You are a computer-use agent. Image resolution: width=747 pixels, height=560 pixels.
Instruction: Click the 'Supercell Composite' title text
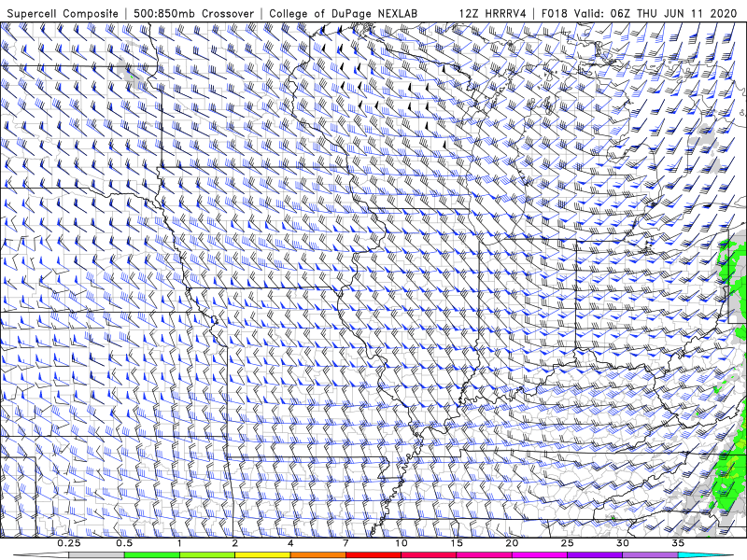63,13
